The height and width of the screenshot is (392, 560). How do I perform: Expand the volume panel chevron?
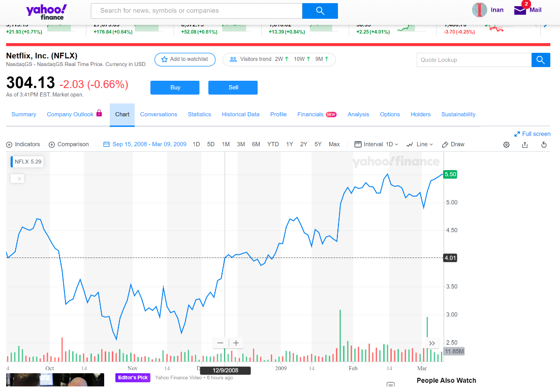[x=432, y=343]
